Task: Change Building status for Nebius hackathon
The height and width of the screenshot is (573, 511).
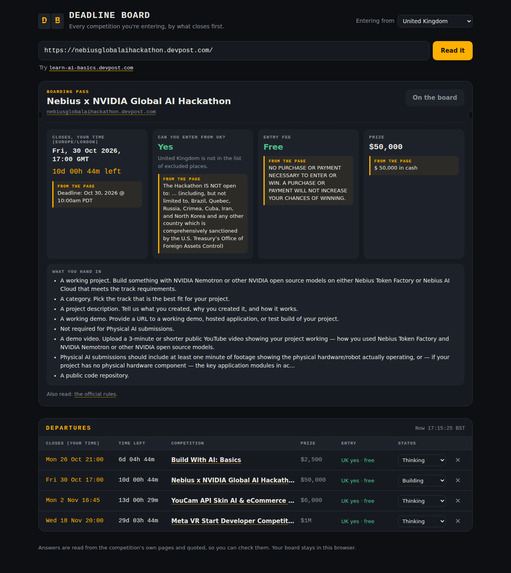Action: [423, 481]
